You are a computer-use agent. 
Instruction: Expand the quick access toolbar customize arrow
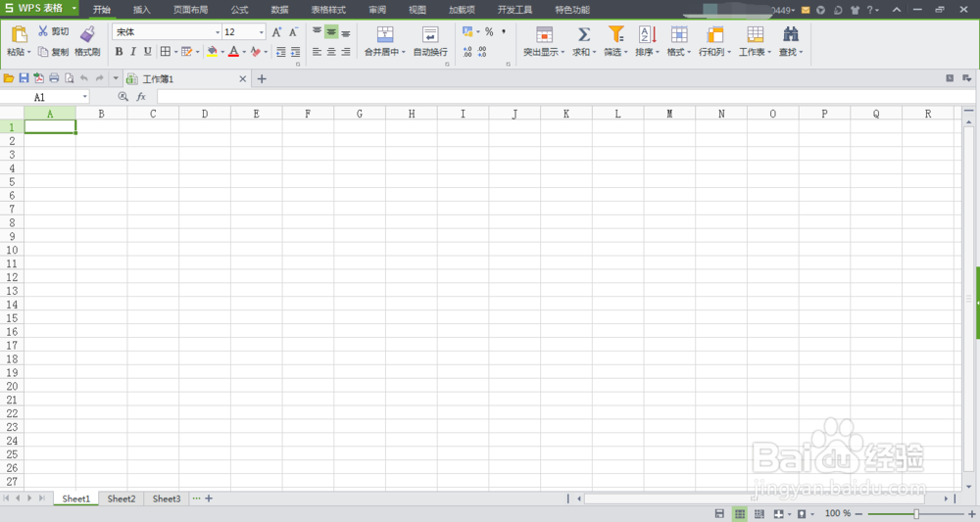pyautogui.click(x=116, y=78)
